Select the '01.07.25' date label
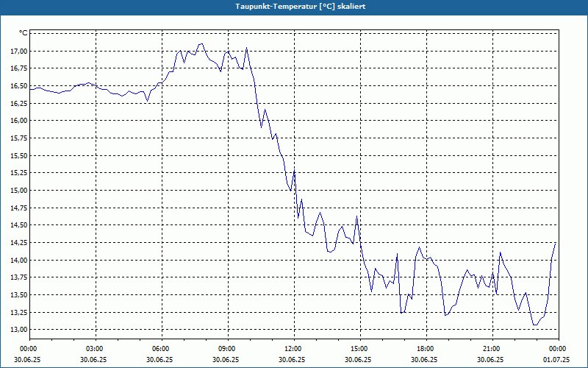This screenshot has height=368, width=588. pyautogui.click(x=556, y=359)
